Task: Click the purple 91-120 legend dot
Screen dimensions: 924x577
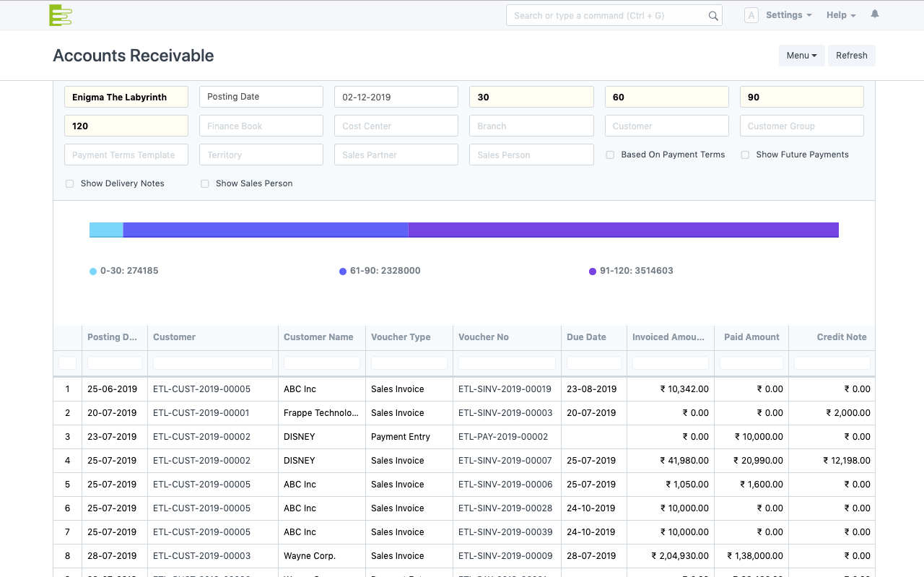Action: (593, 272)
